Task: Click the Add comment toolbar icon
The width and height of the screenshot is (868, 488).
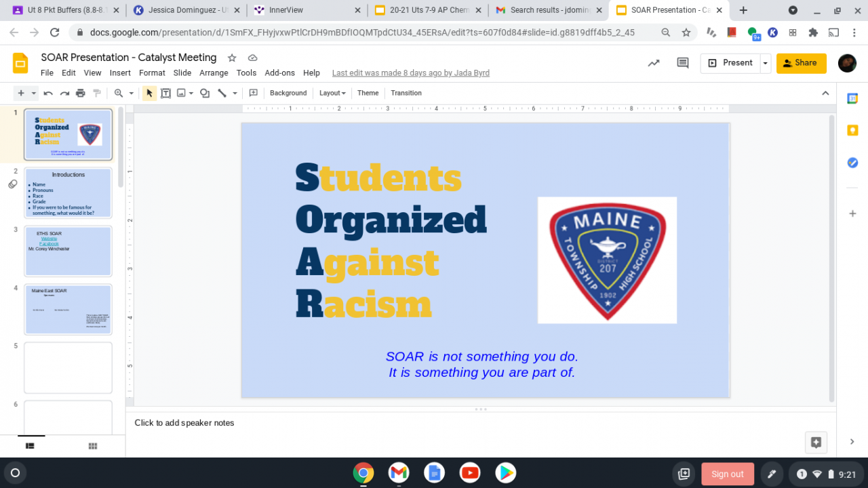Action: [254, 94]
